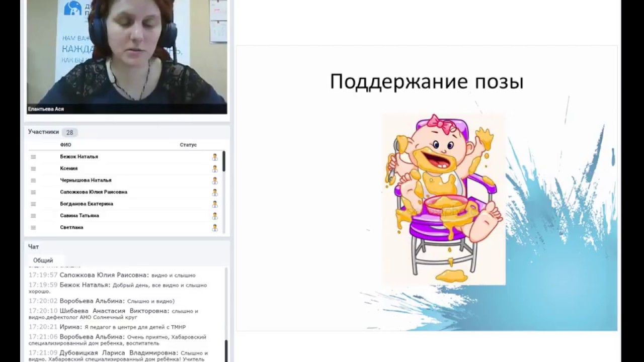The width and height of the screenshot is (644, 362).
Task: Click the menu icon beside Богданова Екатерина
Action: coord(33,204)
